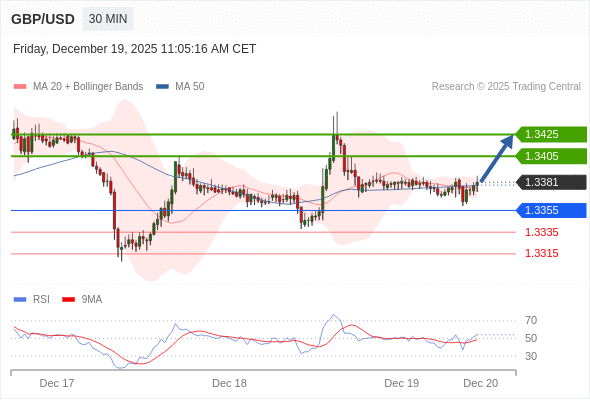Click the Dec 18 date axis label
The height and width of the screenshot is (400, 590).
(x=229, y=383)
